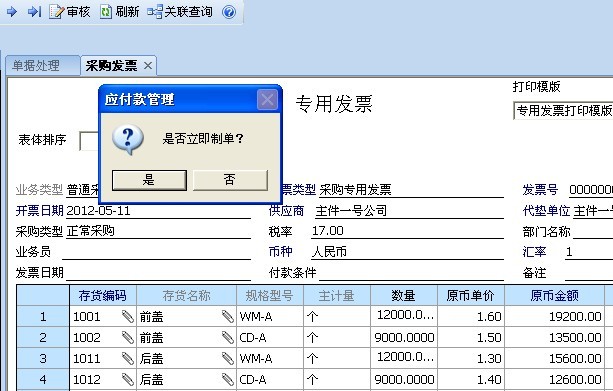This screenshot has width=613, height=391.
Task: Select row number 1 header
Action: (43, 316)
